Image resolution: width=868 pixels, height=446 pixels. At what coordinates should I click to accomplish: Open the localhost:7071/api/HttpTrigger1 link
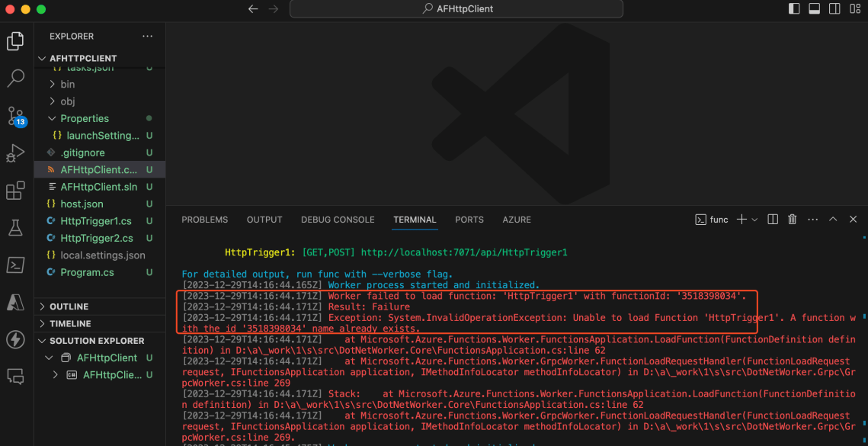click(464, 252)
